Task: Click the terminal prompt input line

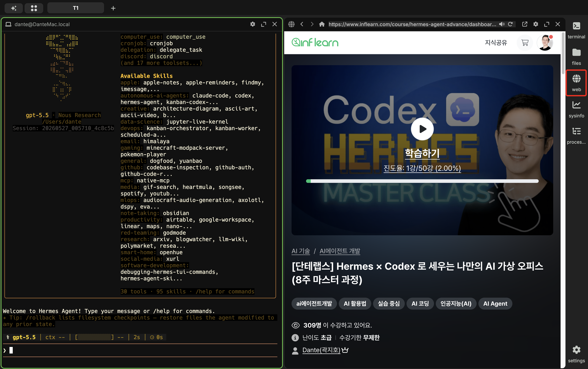Action: point(140,350)
